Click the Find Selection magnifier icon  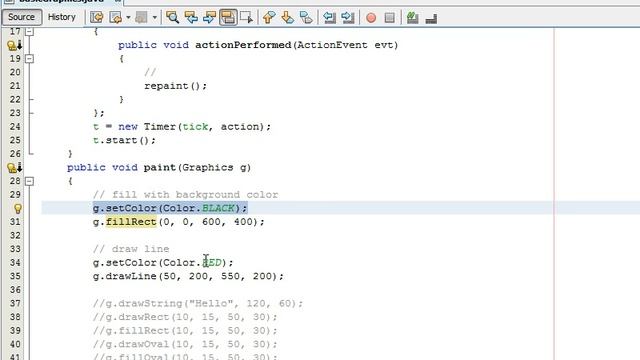172,17
